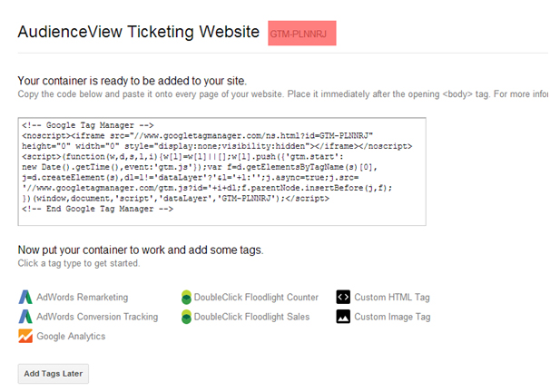Click the Add Tags Later button

click(x=54, y=374)
